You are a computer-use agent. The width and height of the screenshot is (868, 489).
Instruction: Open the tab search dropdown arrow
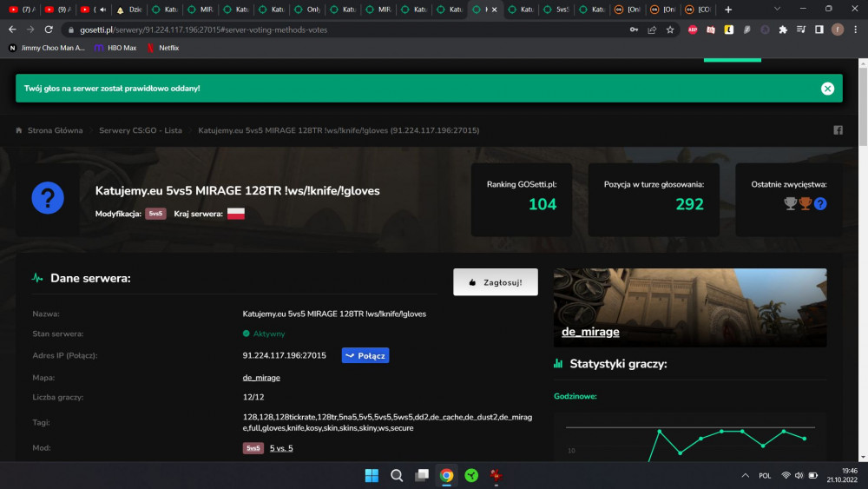point(777,9)
